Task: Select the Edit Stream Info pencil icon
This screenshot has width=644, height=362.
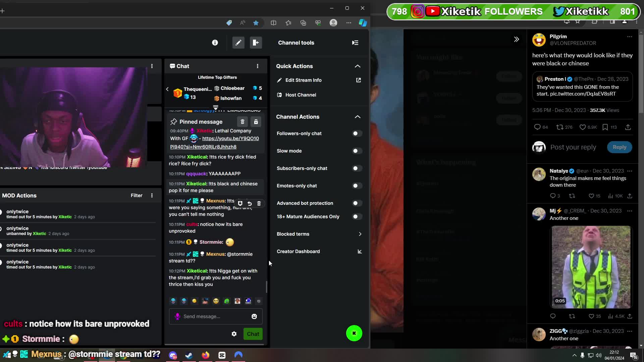Action: [x=280, y=80]
